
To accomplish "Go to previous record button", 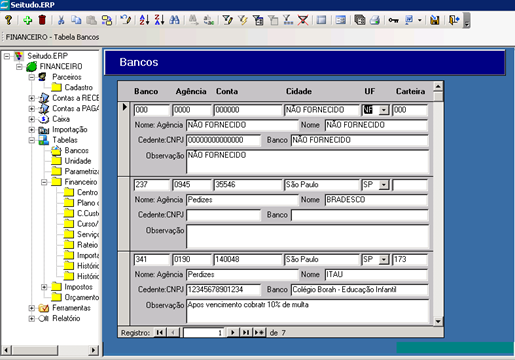I will point(173,332).
